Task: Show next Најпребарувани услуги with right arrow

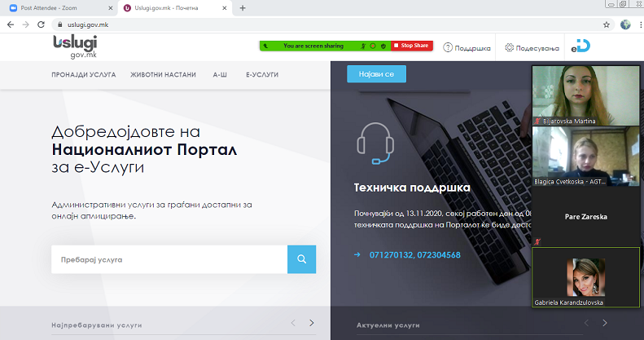Action: coord(311,324)
